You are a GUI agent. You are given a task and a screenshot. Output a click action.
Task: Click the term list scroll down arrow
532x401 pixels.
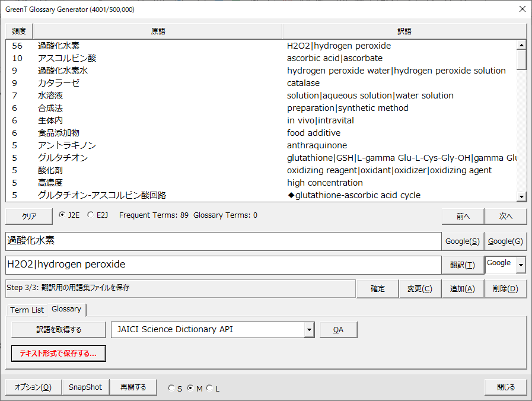tap(521, 197)
